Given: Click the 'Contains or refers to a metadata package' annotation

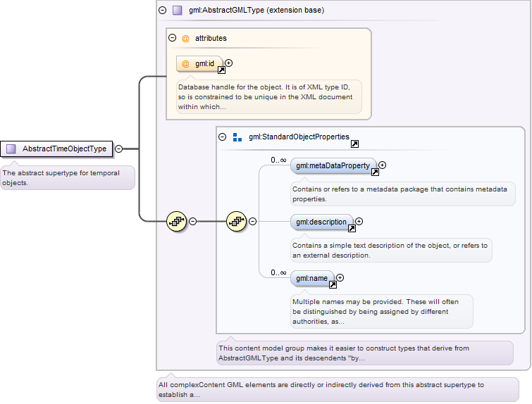Looking at the screenshot, I should point(403,194).
